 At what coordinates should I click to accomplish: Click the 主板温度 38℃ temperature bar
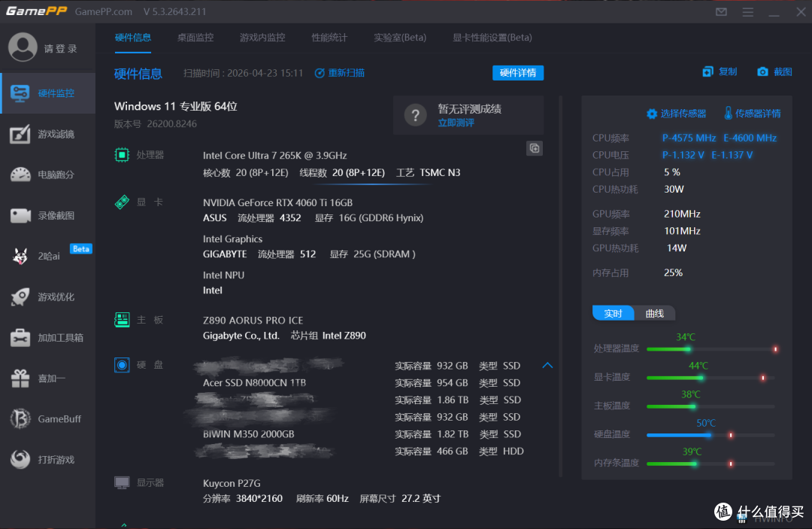(x=711, y=407)
